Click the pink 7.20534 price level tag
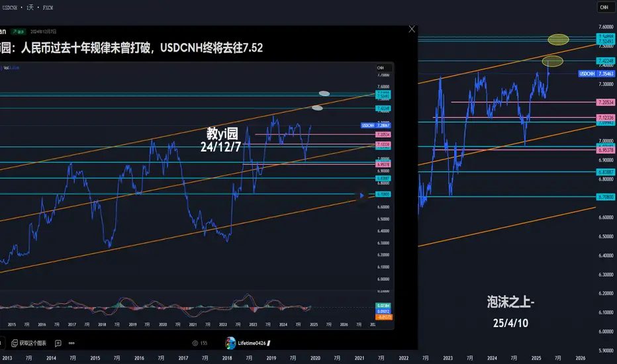The width and height of the screenshot is (617, 364). [606, 103]
